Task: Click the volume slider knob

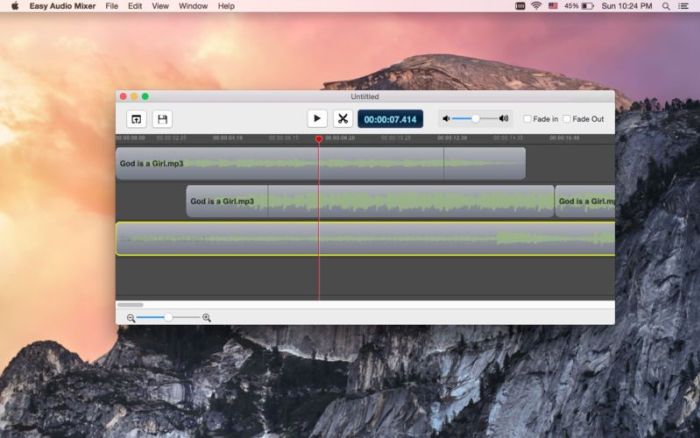Action: coord(475,119)
